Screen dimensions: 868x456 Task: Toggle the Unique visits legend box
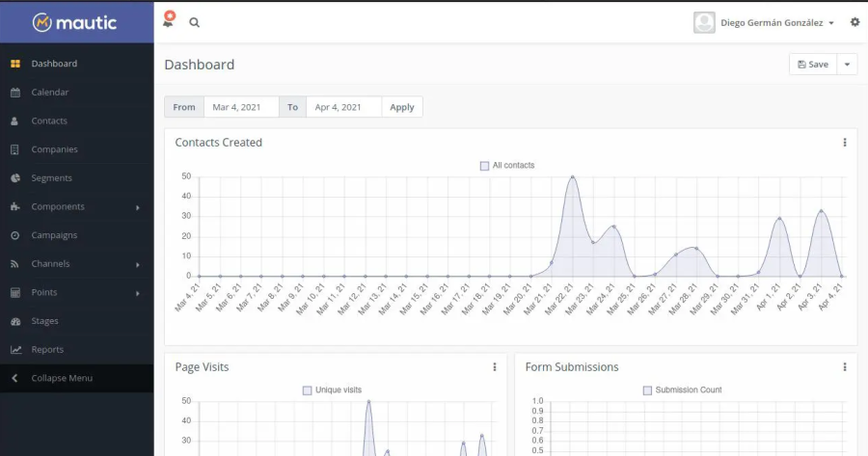tap(308, 390)
